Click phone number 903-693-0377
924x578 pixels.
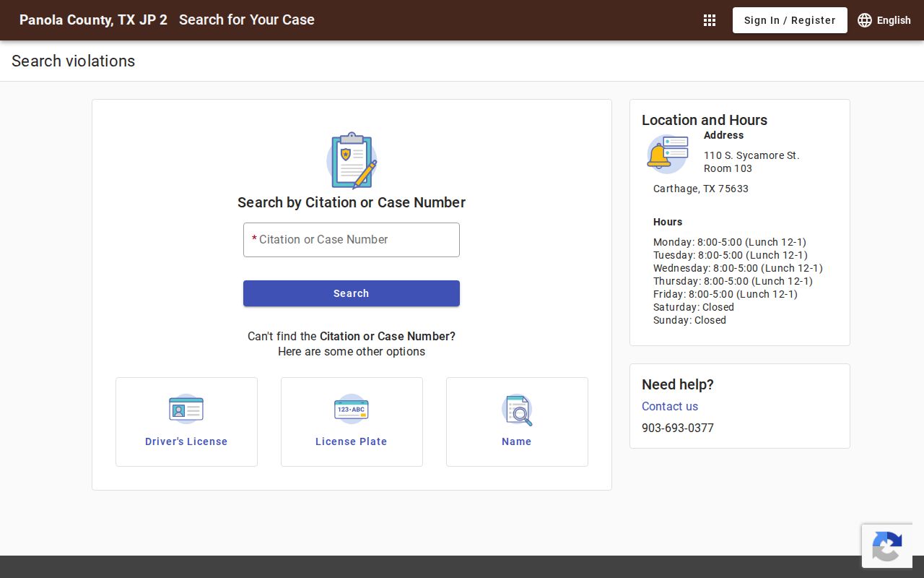click(x=678, y=428)
